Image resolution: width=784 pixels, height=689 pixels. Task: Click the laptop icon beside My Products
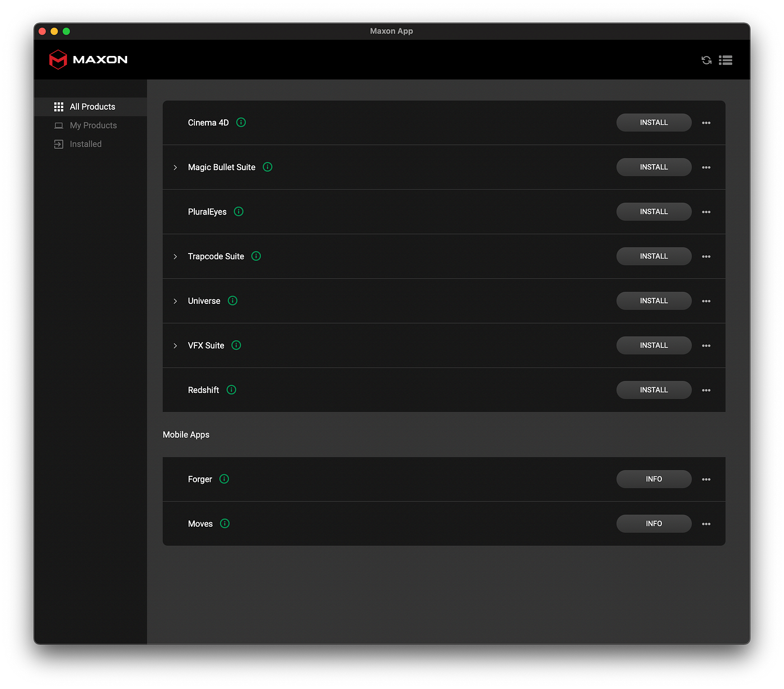coord(59,125)
